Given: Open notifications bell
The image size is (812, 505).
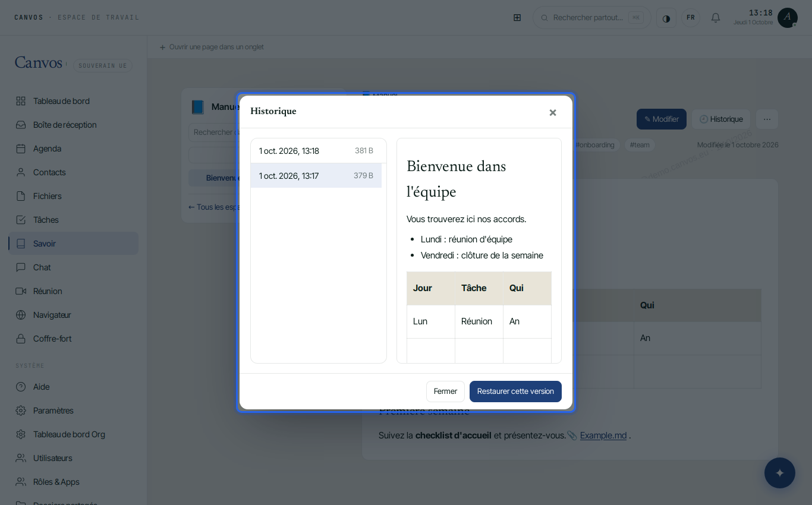Looking at the screenshot, I should (x=716, y=18).
